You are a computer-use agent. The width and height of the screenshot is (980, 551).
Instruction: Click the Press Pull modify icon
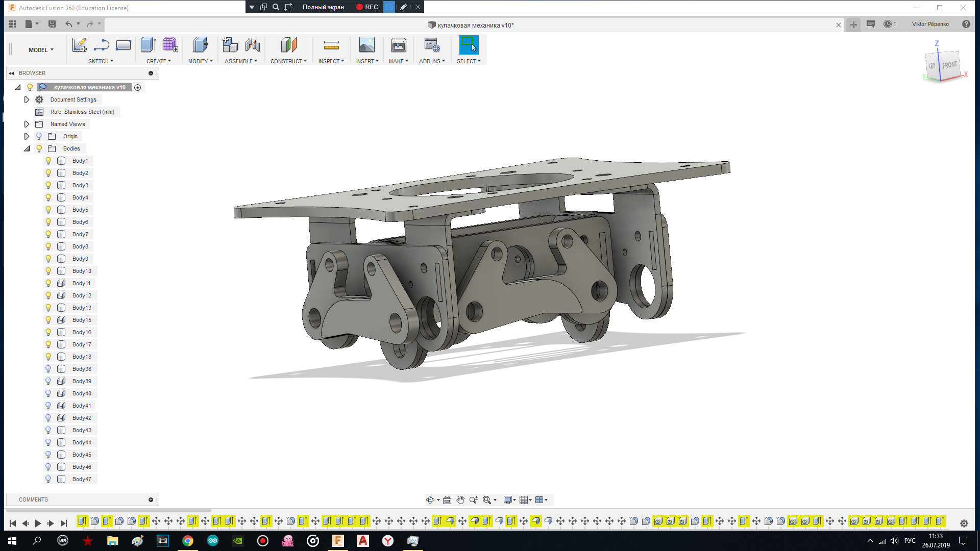point(200,45)
